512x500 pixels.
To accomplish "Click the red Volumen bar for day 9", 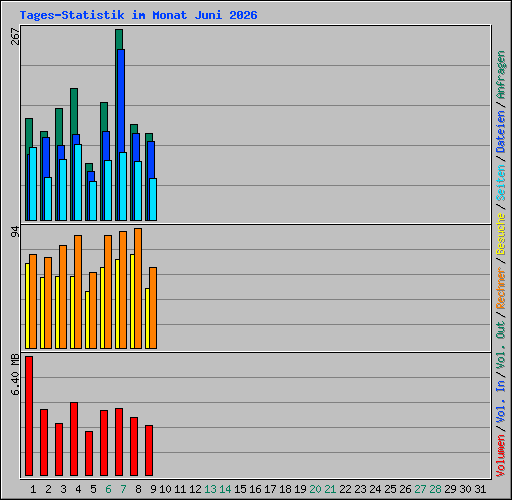I will (149, 450).
